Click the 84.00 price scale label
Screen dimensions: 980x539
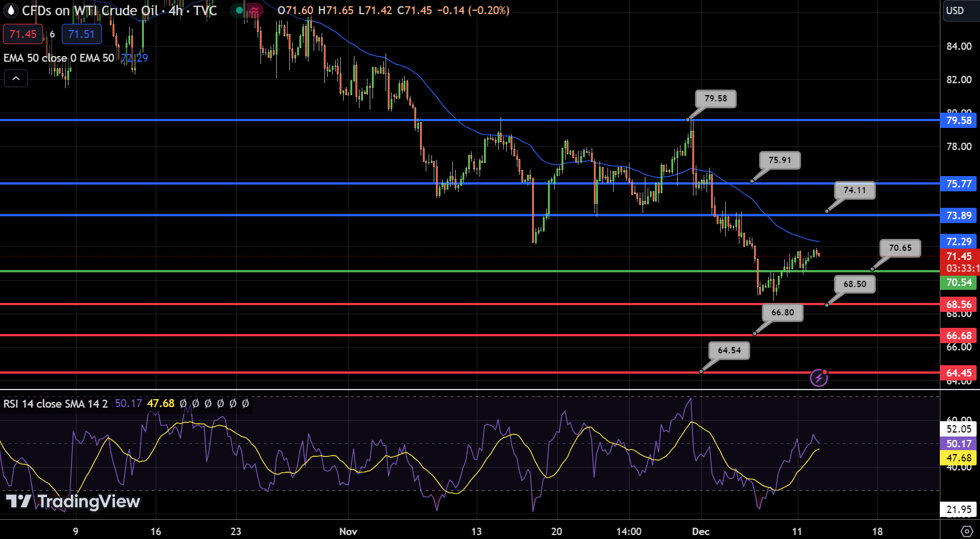click(959, 46)
